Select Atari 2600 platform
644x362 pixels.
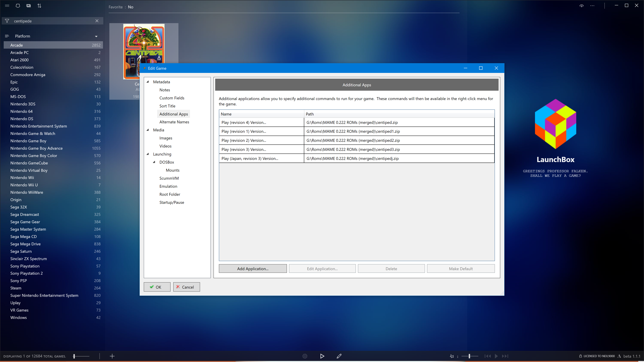53,60
